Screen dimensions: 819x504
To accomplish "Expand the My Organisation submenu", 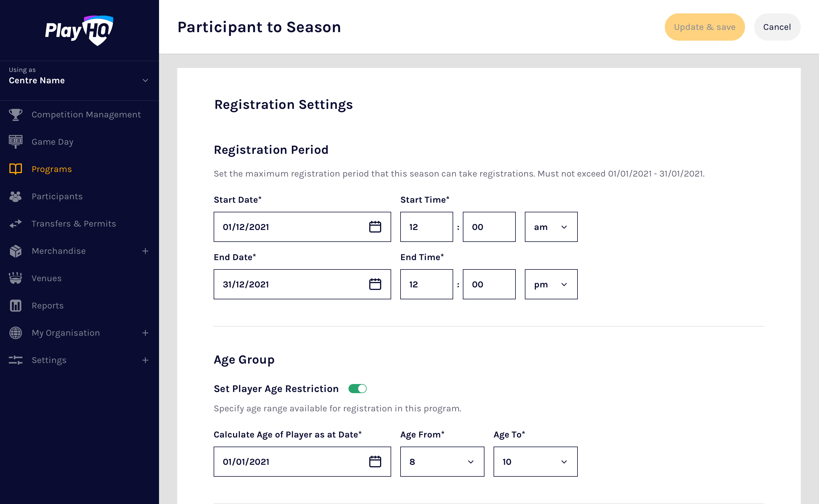I will coord(145,333).
